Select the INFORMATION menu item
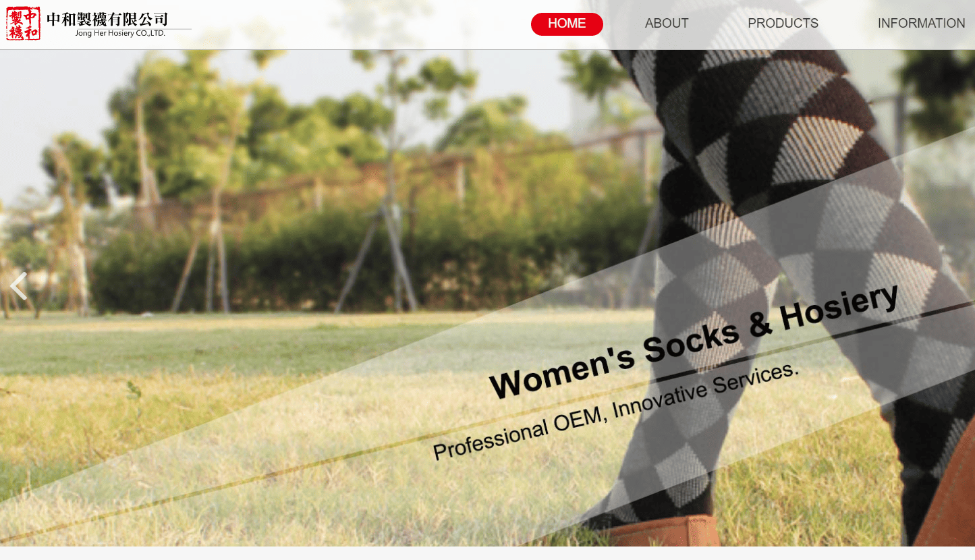The width and height of the screenshot is (975, 560). coord(921,24)
